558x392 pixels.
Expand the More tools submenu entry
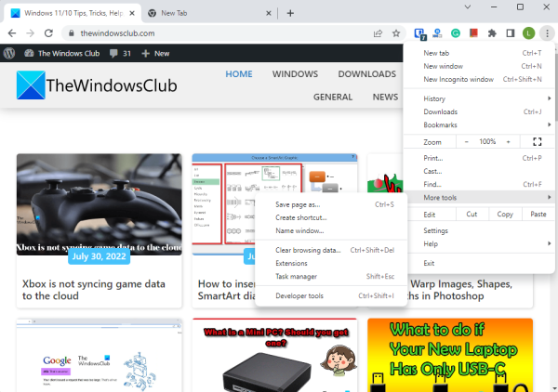(x=479, y=197)
